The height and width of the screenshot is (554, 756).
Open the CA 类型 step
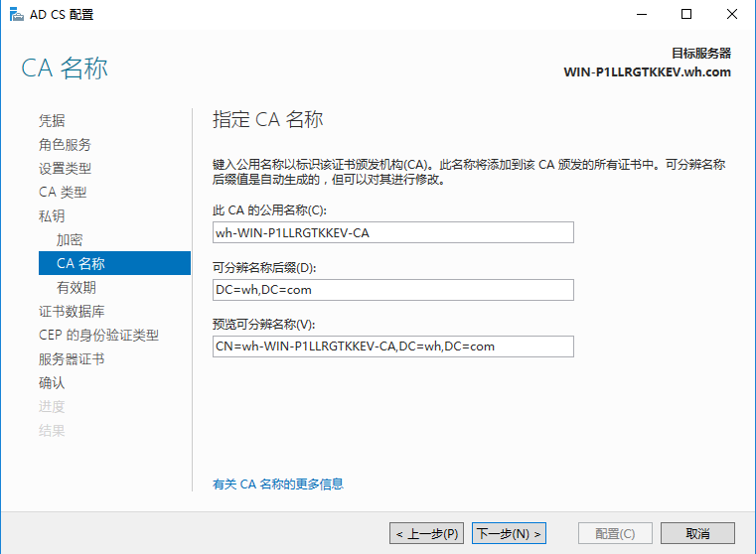[x=63, y=193]
